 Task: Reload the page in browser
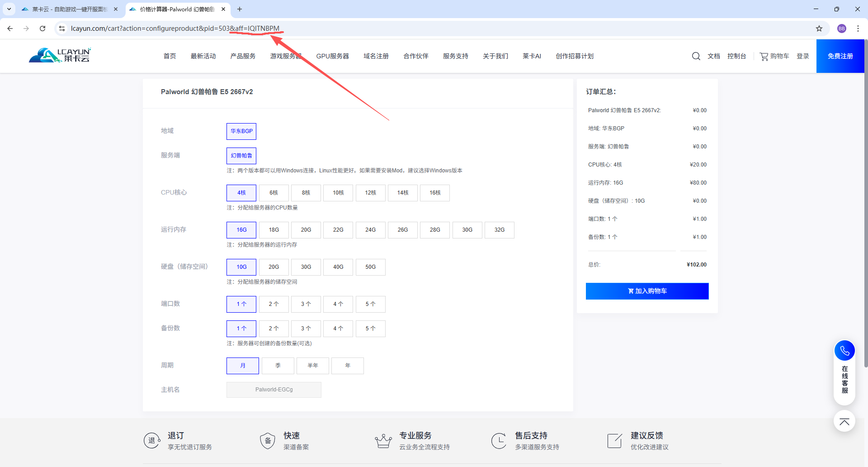click(x=42, y=29)
